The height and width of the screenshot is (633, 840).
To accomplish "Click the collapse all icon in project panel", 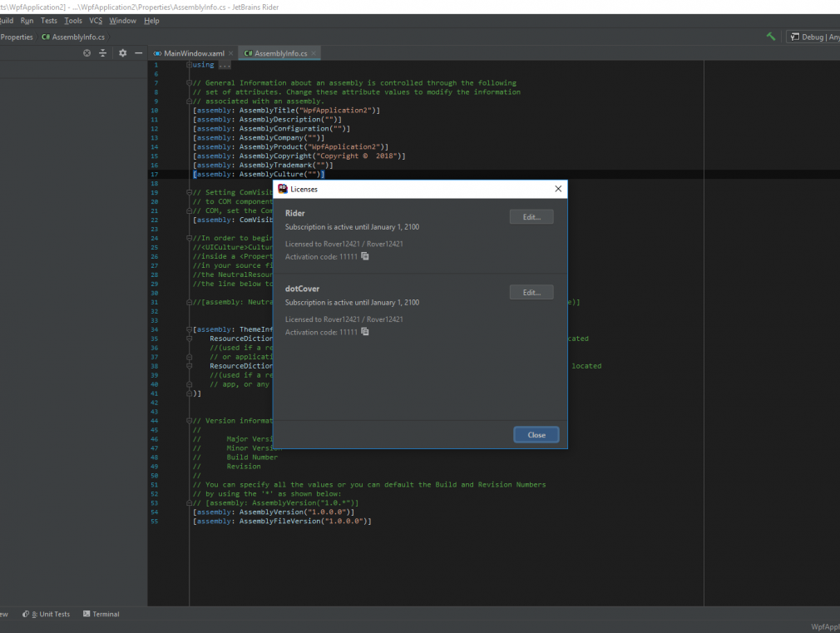I will coord(103,53).
